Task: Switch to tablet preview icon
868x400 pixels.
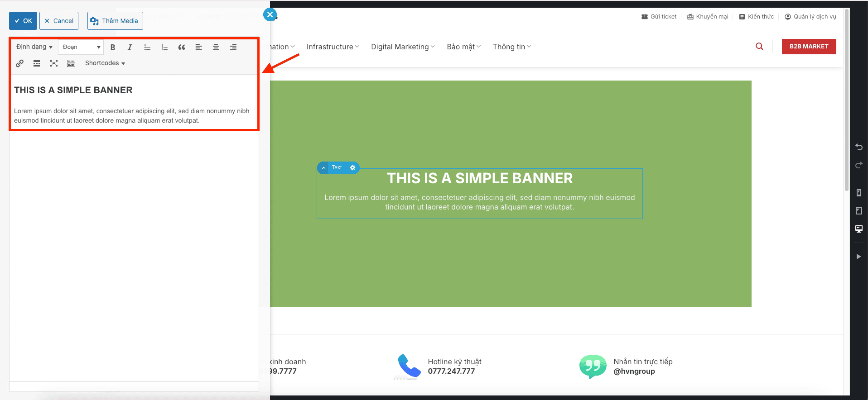Action: tap(858, 211)
